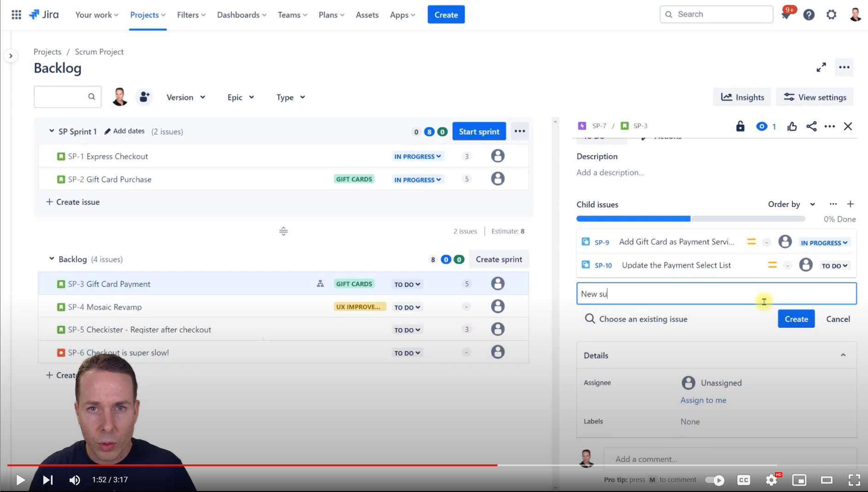The image size is (868, 492).
Task: Toggle closed captions on the video
Action: pyautogui.click(x=744, y=480)
